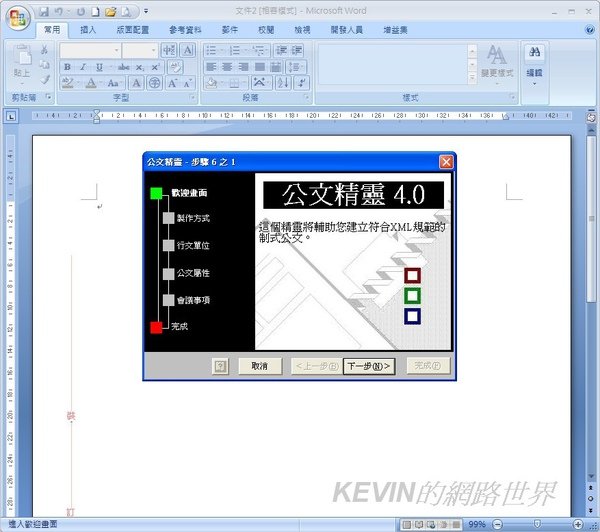
Task: Open the font name combo box
Action: (90, 50)
